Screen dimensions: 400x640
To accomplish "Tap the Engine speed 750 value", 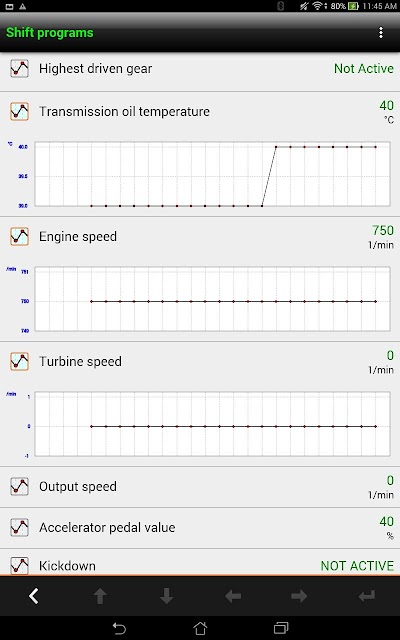I will [383, 230].
